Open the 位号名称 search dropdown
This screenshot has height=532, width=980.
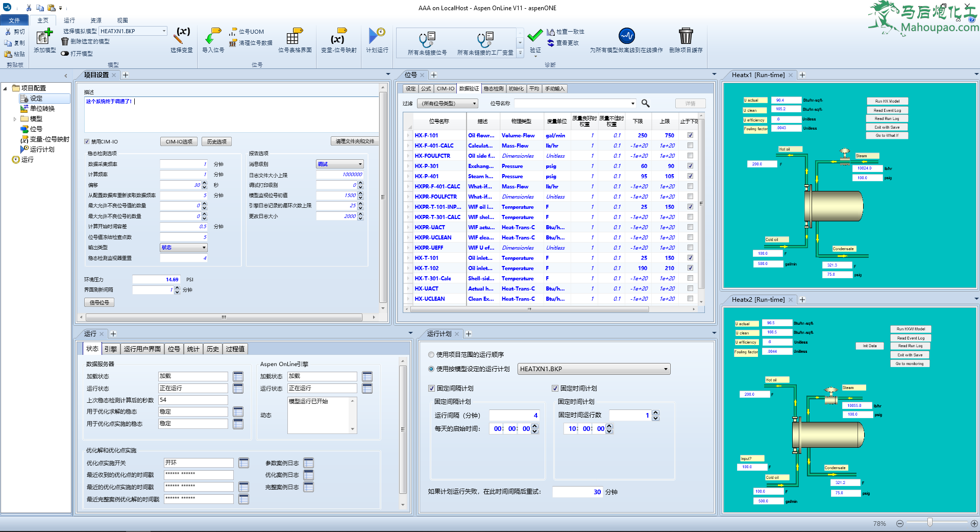(633, 103)
